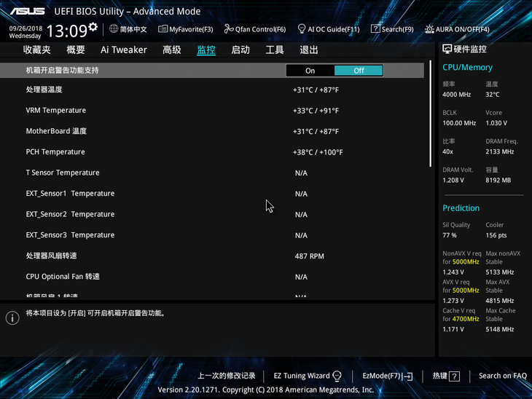Viewport: 532px width, 399px height.
Task: Select the 处理器温度 row
Action: pos(212,90)
